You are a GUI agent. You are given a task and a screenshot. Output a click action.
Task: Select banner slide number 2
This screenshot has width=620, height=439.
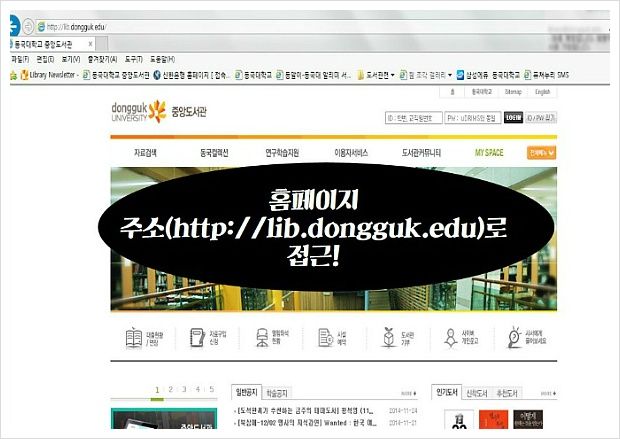coord(170,390)
